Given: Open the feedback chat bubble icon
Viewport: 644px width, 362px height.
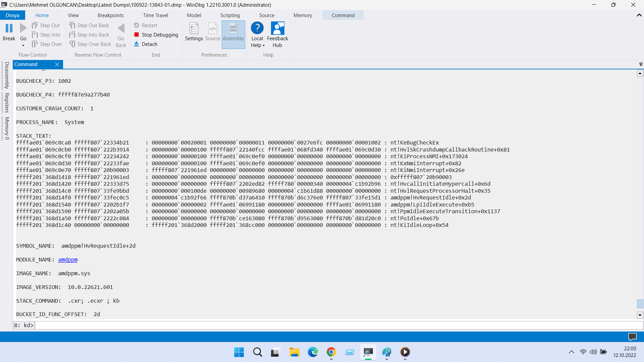Looking at the screenshot, I should [632, 337].
